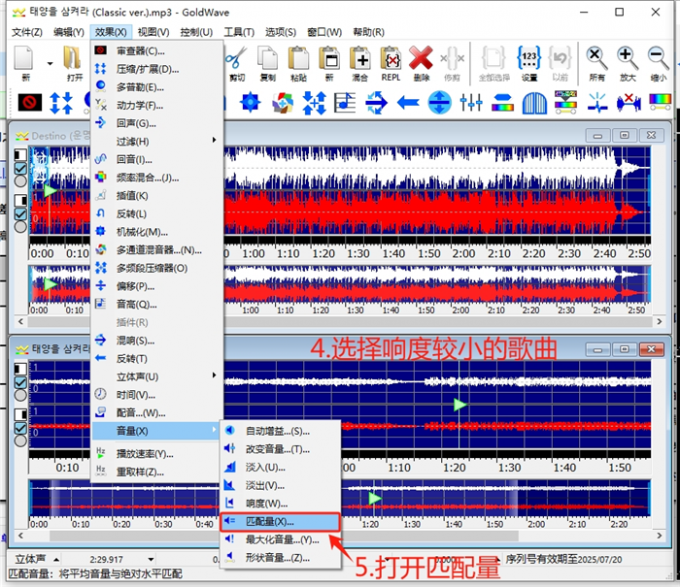Choose 淡出(V)... fade out entry
680x587 pixels.
280,486
